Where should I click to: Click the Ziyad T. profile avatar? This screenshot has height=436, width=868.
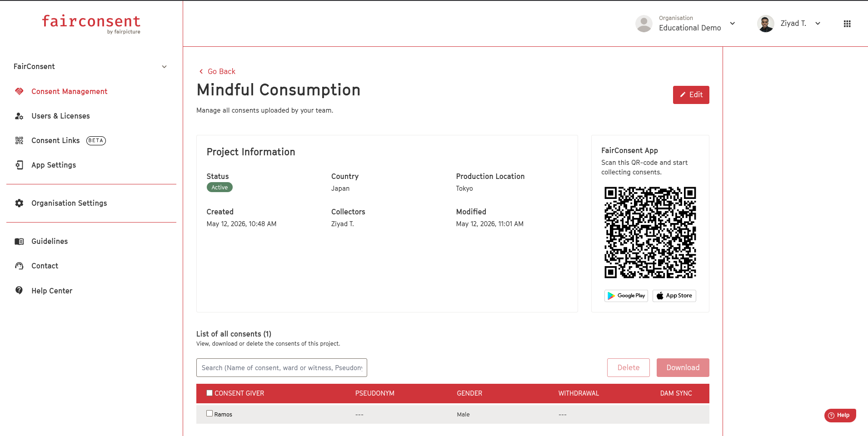pyautogui.click(x=766, y=24)
